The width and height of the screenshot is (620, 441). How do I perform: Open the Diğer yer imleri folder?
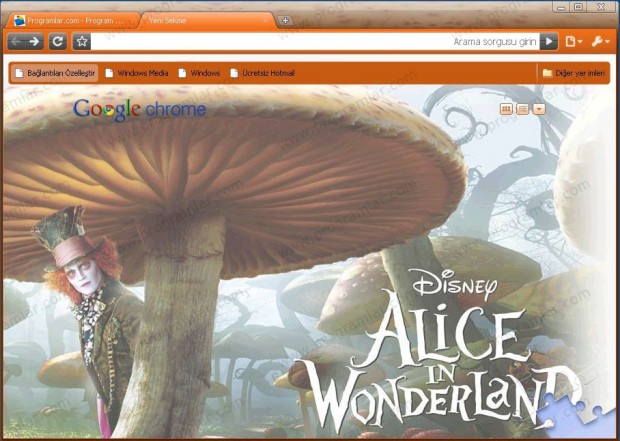point(574,73)
